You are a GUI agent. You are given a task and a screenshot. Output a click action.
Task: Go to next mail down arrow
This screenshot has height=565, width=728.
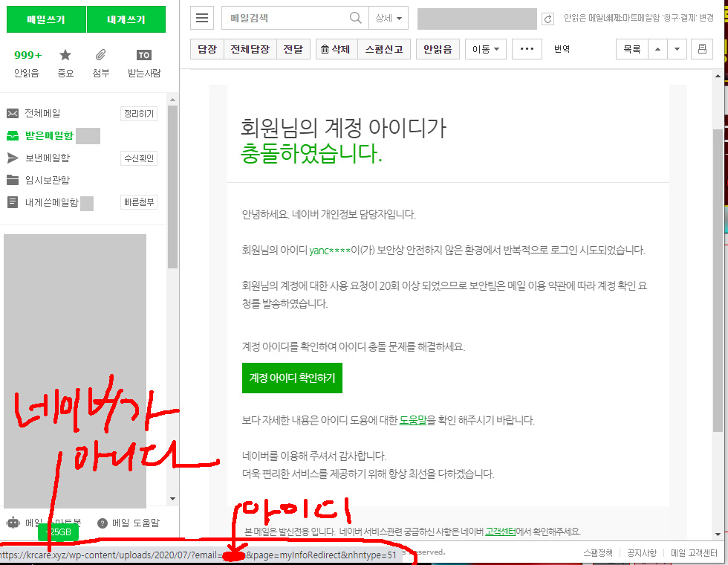click(677, 49)
